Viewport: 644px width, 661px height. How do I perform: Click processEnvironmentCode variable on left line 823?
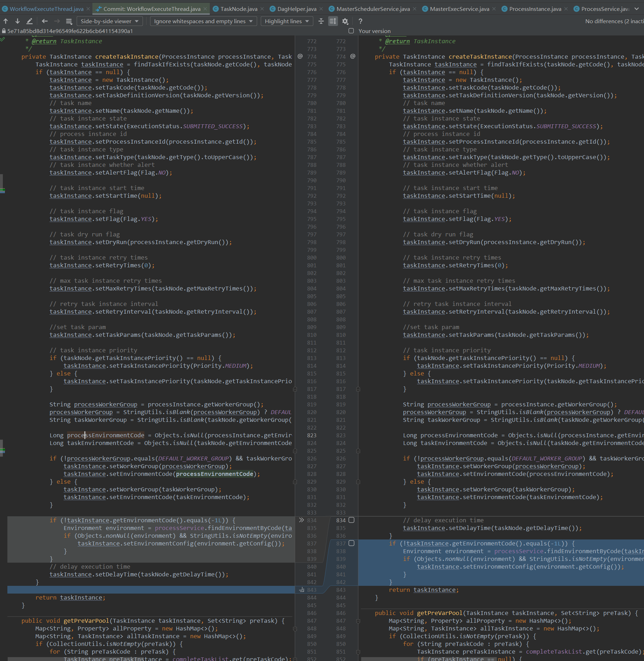pos(106,435)
